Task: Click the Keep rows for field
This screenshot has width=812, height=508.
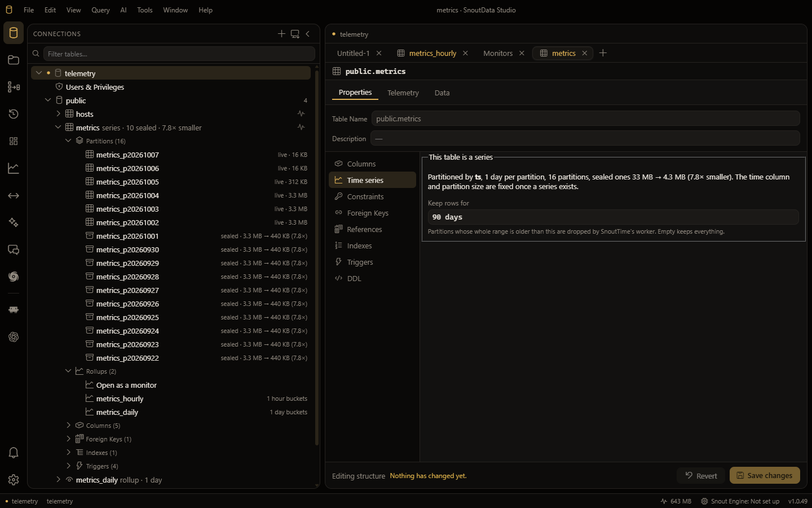Action: pyautogui.click(x=613, y=217)
